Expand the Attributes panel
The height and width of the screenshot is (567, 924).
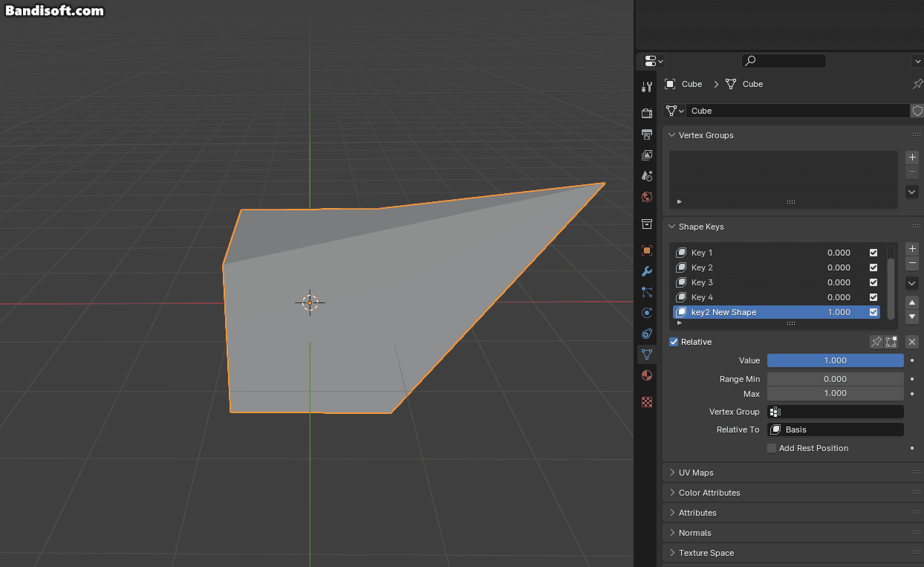(672, 513)
